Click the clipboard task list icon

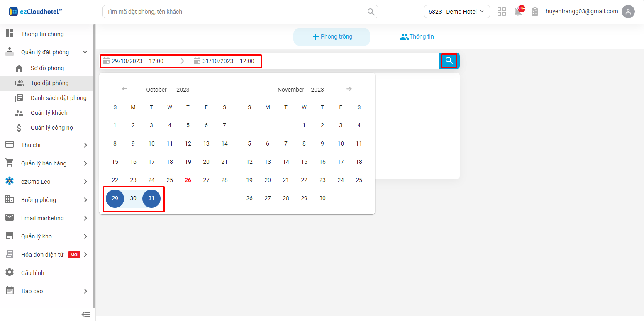[x=535, y=12]
